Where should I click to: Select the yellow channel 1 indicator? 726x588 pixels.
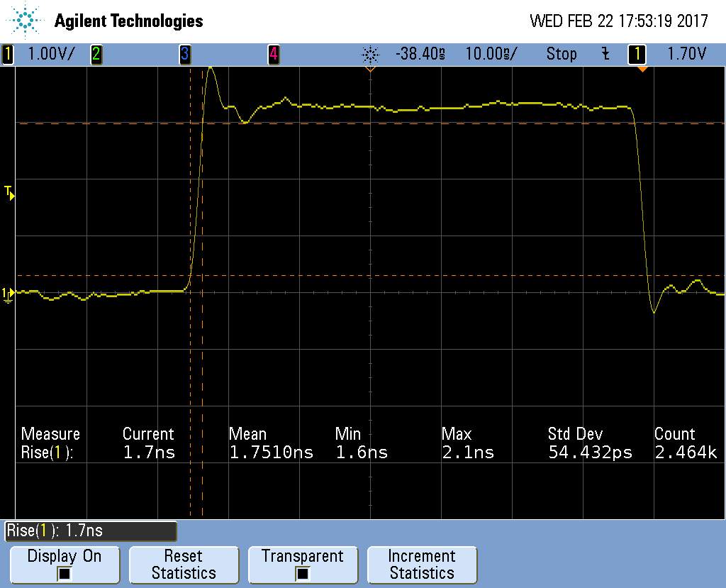pyautogui.click(x=8, y=54)
